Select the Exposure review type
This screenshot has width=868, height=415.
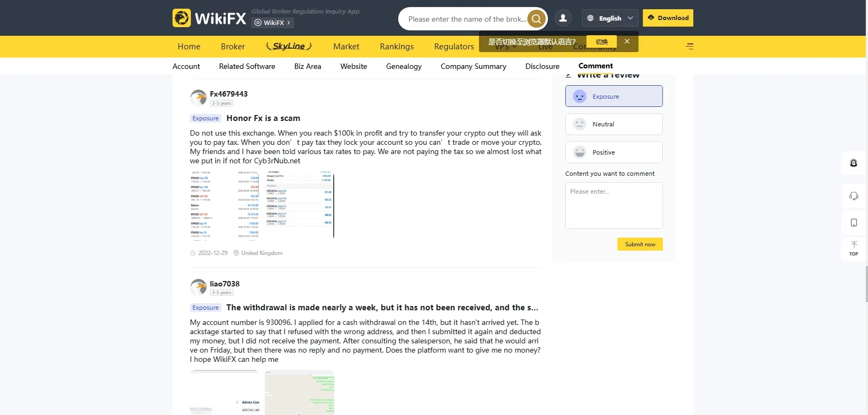(614, 96)
